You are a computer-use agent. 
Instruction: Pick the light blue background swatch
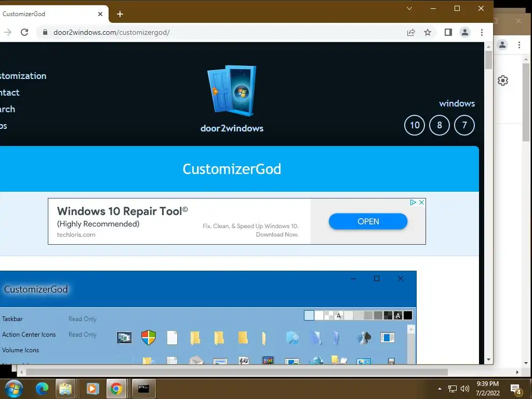tap(309, 315)
